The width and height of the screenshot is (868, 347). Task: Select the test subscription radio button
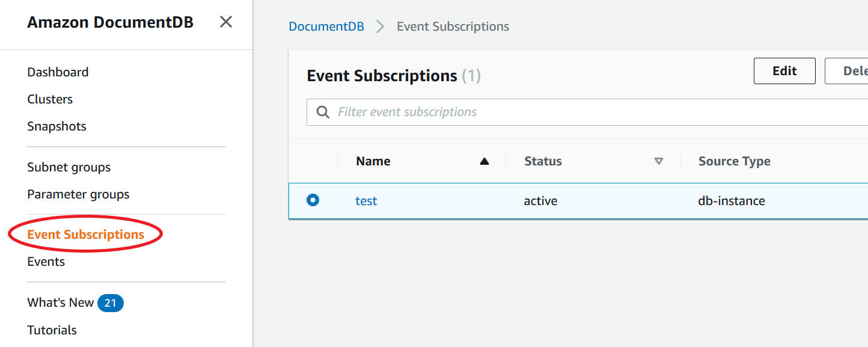click(x=313, y=200)
